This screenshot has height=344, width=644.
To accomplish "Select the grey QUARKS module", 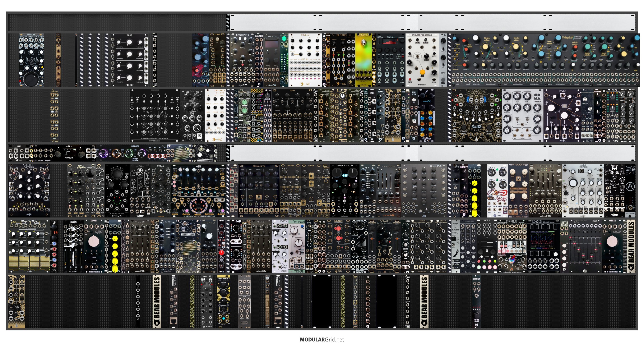I will point(424,191).
